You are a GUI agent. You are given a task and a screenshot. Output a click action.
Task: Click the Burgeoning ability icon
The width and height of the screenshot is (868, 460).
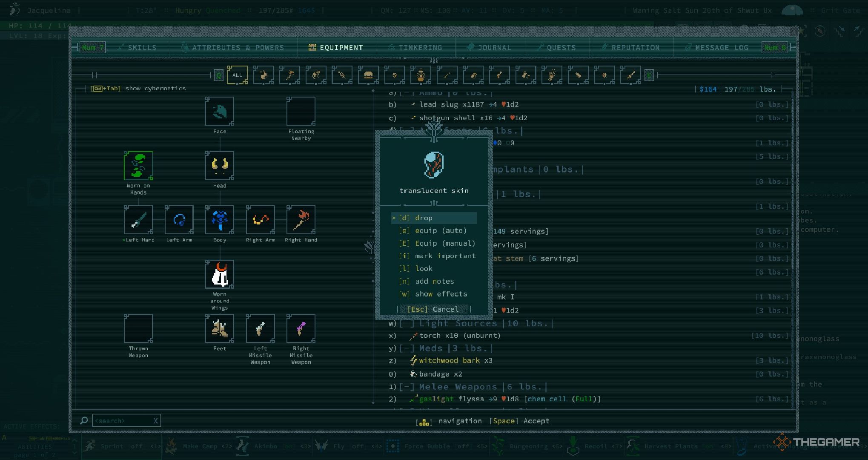[498, 446]
